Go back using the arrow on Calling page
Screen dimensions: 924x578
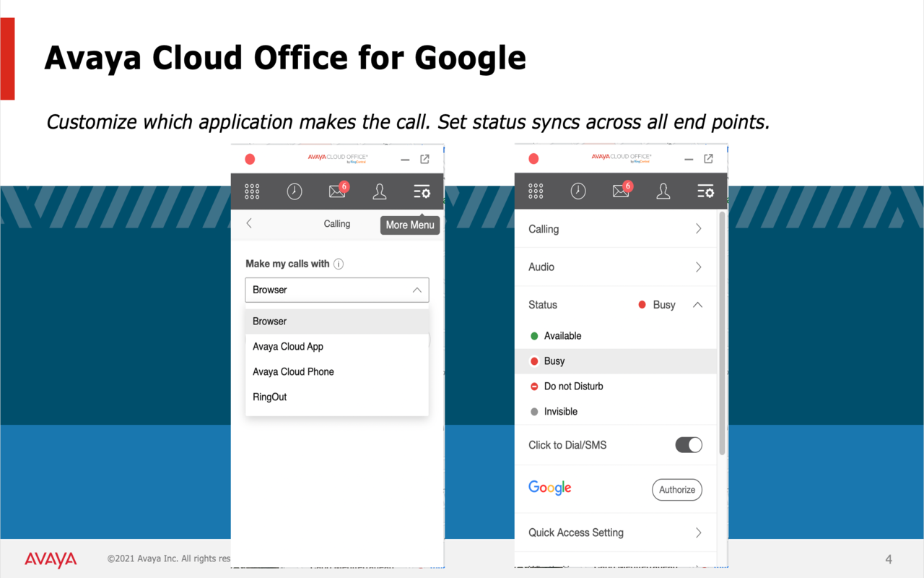(x=249, y=224)
